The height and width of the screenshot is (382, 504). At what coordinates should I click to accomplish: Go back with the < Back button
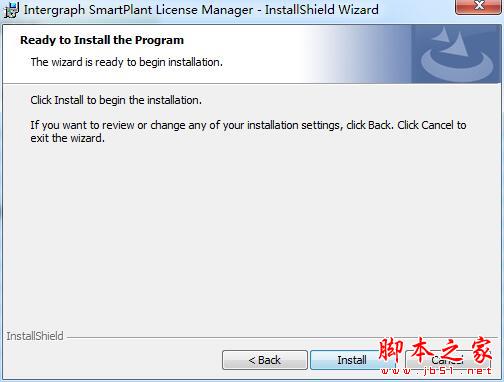[x=265, y=360]
